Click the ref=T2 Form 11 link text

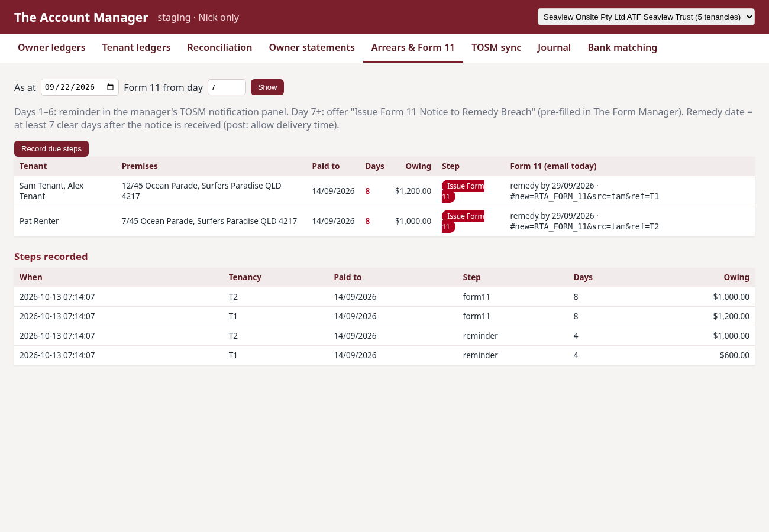(584, 226)
